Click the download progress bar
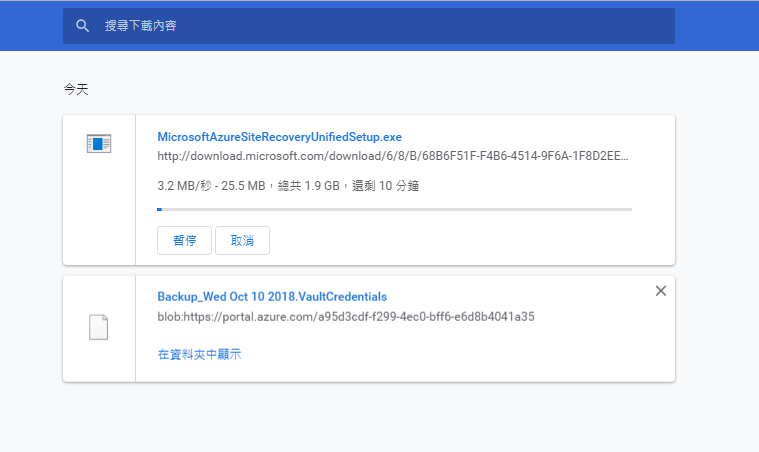The height and width of the screenshot is (452, 759). [x=395, y=210]
